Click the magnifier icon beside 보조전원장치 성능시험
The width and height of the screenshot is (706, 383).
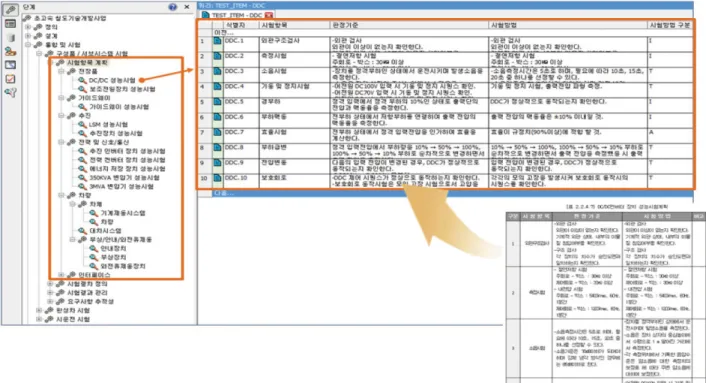[x=82, y=89]
